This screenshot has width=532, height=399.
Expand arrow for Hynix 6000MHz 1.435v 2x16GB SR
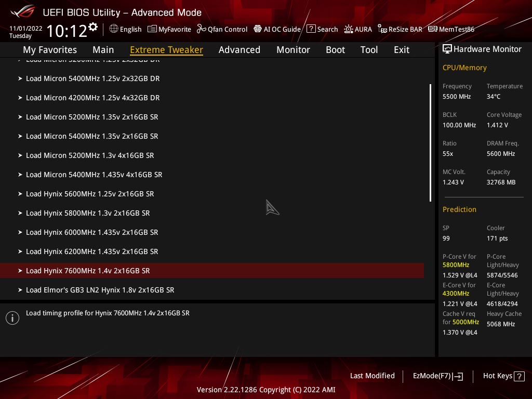(20, 232)
